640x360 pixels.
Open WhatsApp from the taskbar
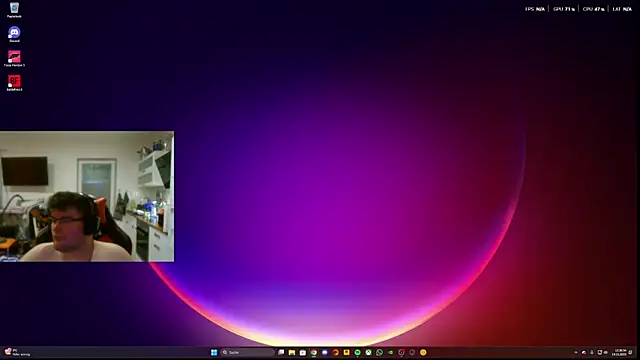380,352
